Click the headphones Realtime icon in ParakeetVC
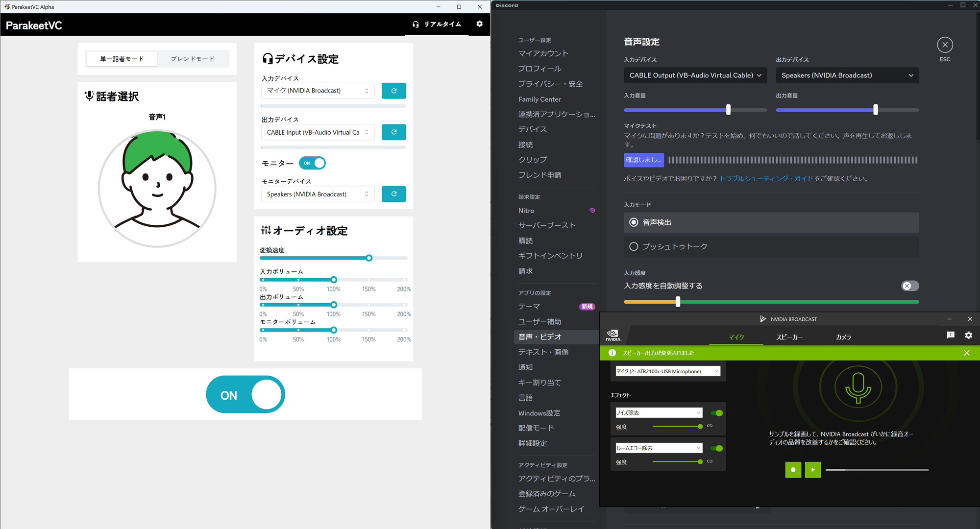The width and height of the screenshot is (980, 529). click(x=416, y=24)
